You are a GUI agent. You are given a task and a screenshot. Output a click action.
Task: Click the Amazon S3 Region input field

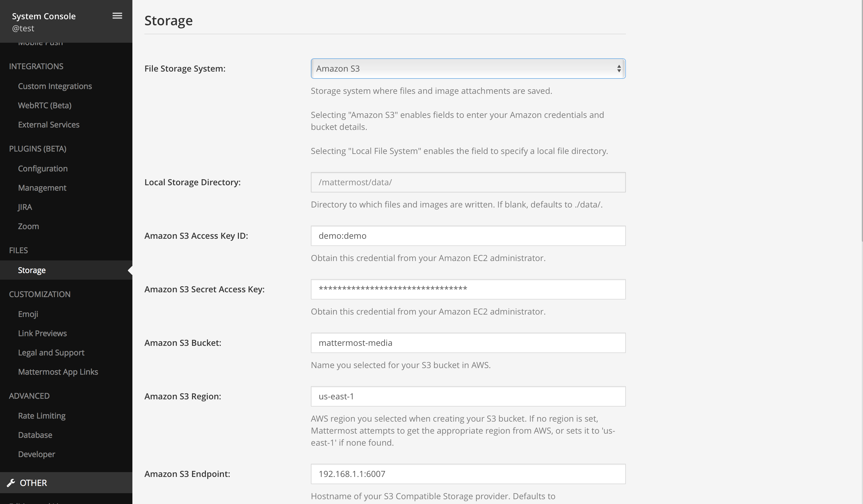[x=468, y=396]
